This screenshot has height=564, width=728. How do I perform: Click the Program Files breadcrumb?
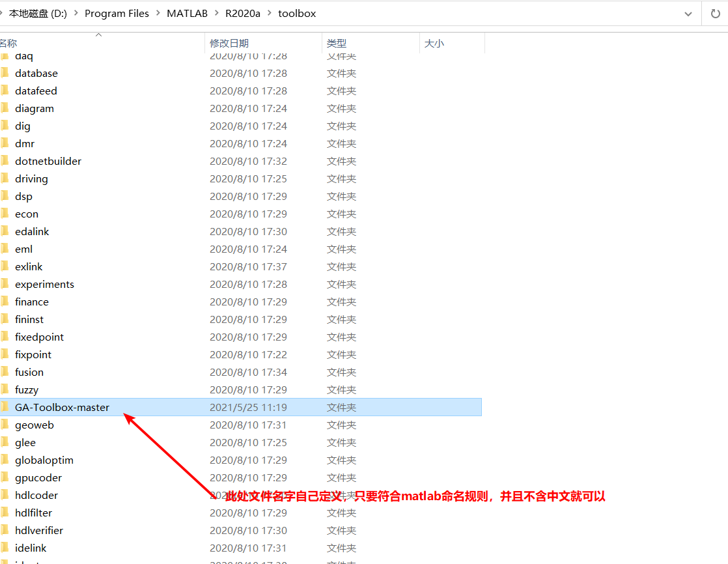tap(117, 14)
